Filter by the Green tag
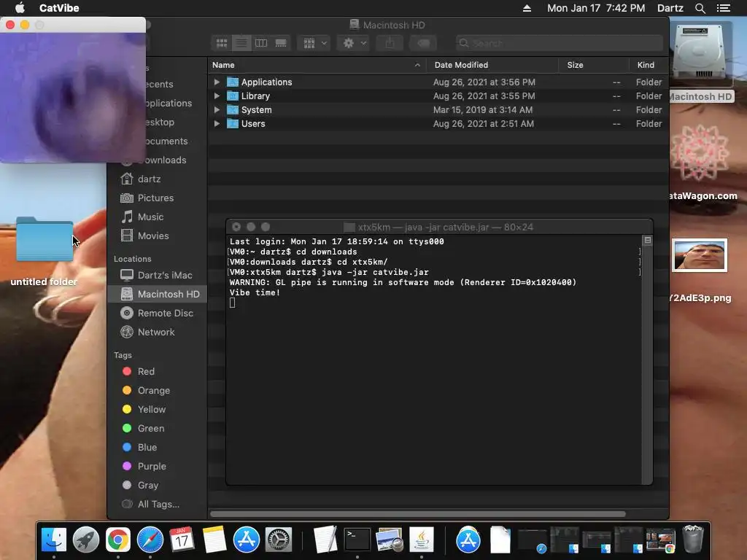The width and height of the screenshot is (747, 560). 150,429
